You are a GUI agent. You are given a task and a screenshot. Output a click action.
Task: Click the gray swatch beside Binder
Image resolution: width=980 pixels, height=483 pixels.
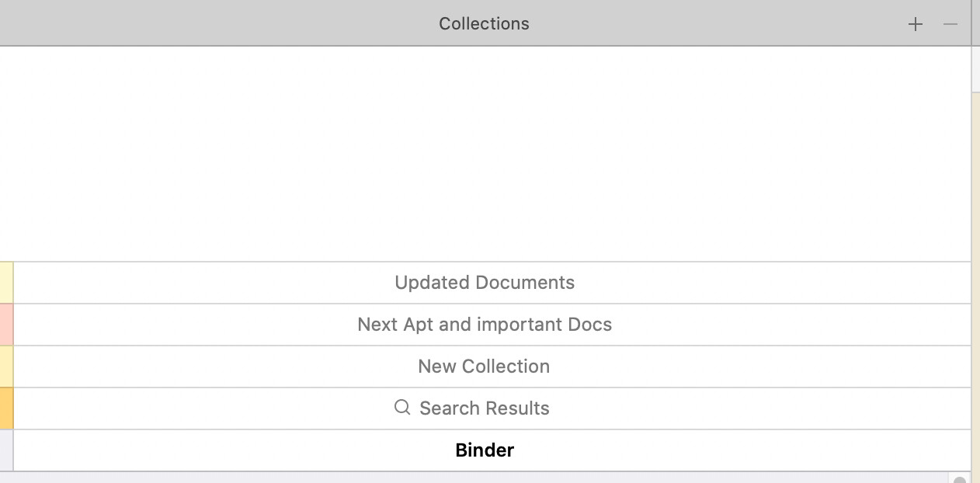point(6,450)
